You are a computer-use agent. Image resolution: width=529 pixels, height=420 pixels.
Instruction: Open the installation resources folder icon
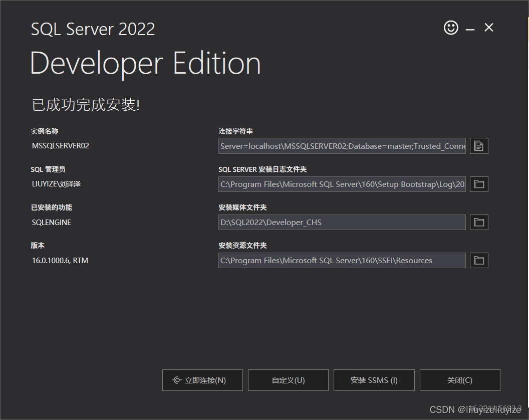point(479,260)
